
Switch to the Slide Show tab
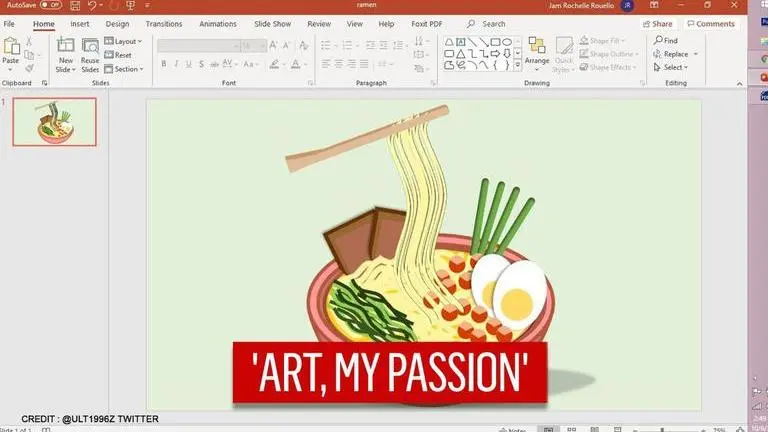pyautogui.click(x=272, y=24)
